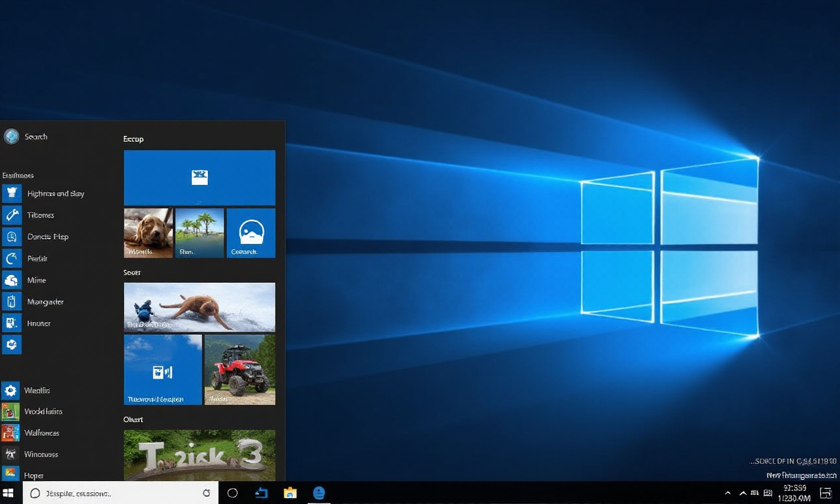
Task: Open the wide dog-on-snow tile
Action: point(199,307)
